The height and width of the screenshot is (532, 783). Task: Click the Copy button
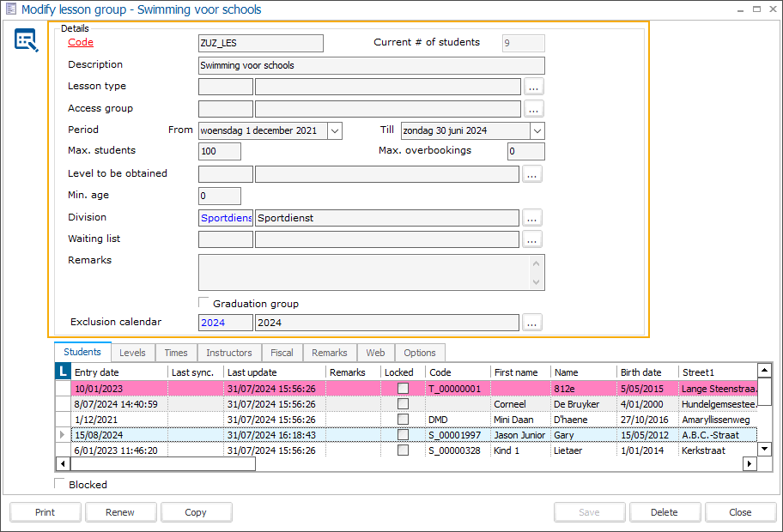pyautogui.click(x=196, y=512)
